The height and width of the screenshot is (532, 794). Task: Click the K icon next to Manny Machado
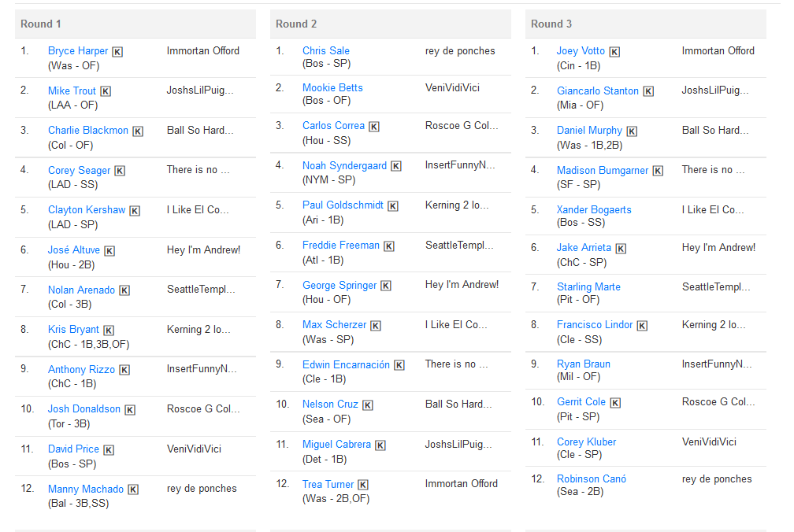133,490
